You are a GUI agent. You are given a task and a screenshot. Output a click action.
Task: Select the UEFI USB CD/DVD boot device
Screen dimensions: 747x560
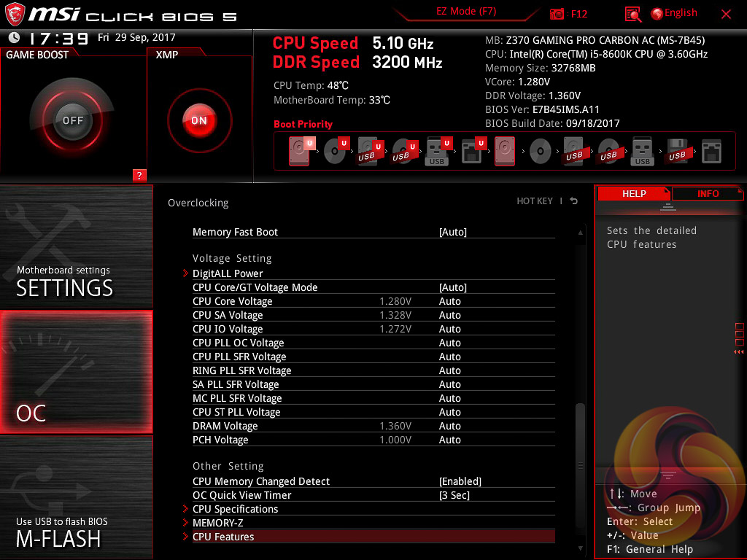click(x=405, y=151)
